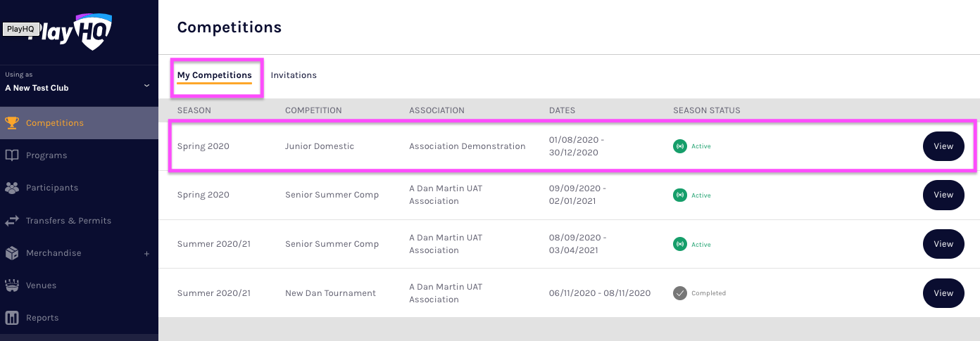Viewport: 980px width, 341px height.
Task: Click the Competitions trophy icon
Action: pyautogui.click(x=12, y=123)
